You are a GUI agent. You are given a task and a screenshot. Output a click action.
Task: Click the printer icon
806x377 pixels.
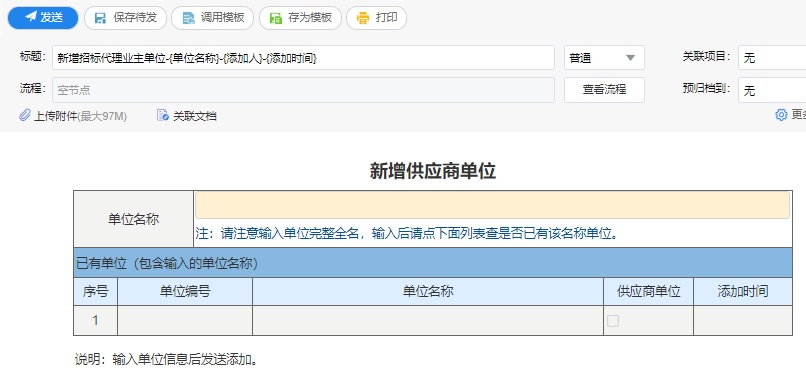363,19
